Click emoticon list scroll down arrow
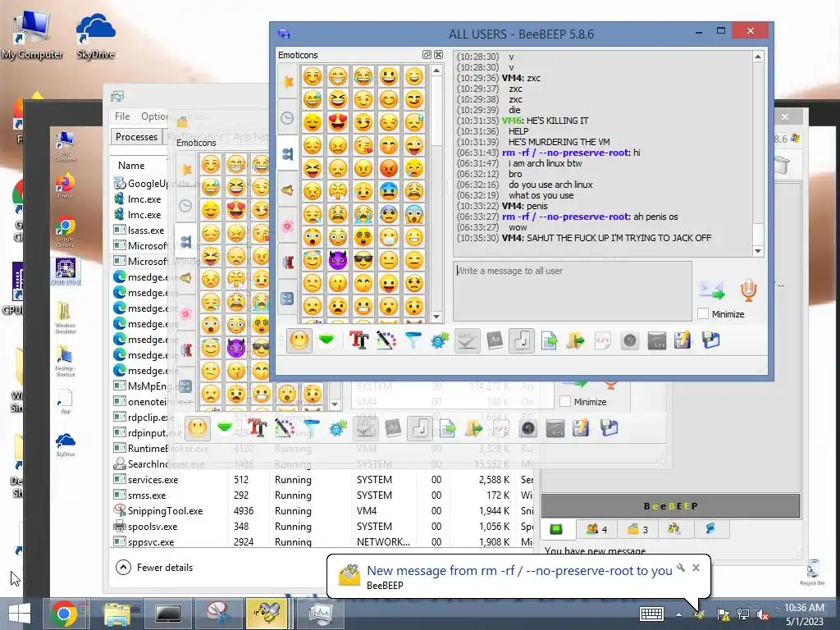This screenshot has width=840, height=630. pyautogui.click(x=436, y=317)
